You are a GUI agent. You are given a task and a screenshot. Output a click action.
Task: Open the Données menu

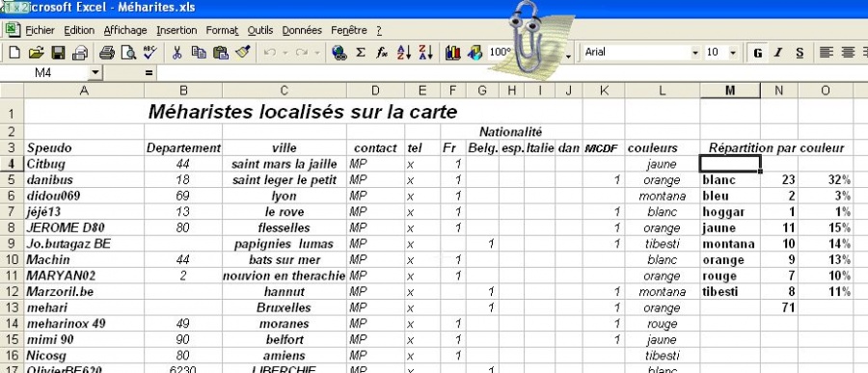click(x=302, y=31)
